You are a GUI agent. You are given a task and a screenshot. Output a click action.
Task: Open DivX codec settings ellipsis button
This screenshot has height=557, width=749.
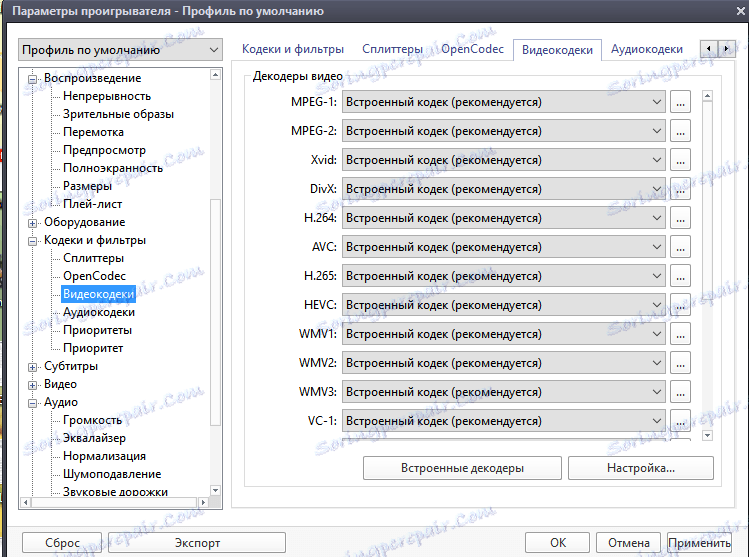pos(680,189)
